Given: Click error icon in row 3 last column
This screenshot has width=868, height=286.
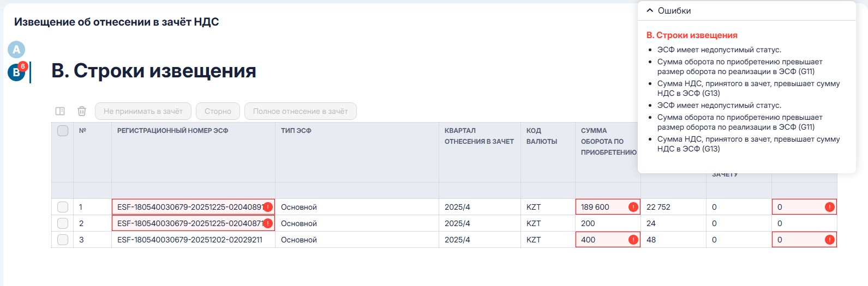Looking at the screenshot, I should click(x=829, y=240).
